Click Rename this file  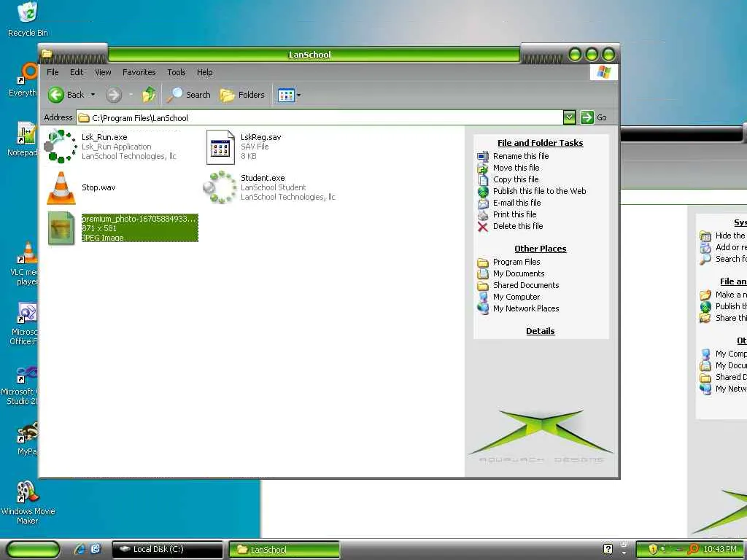[x=521, y=156]
